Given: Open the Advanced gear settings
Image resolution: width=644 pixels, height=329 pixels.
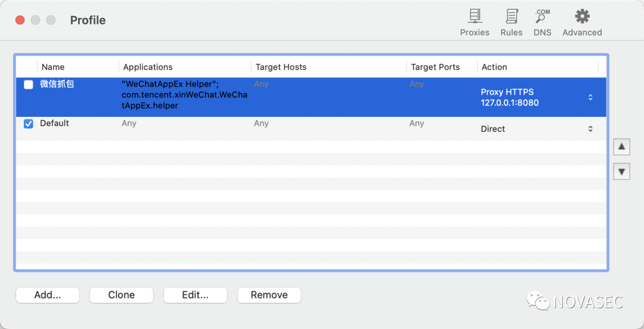Looking at the screenshot, I should pyautogui.click(x=582, y=17).
